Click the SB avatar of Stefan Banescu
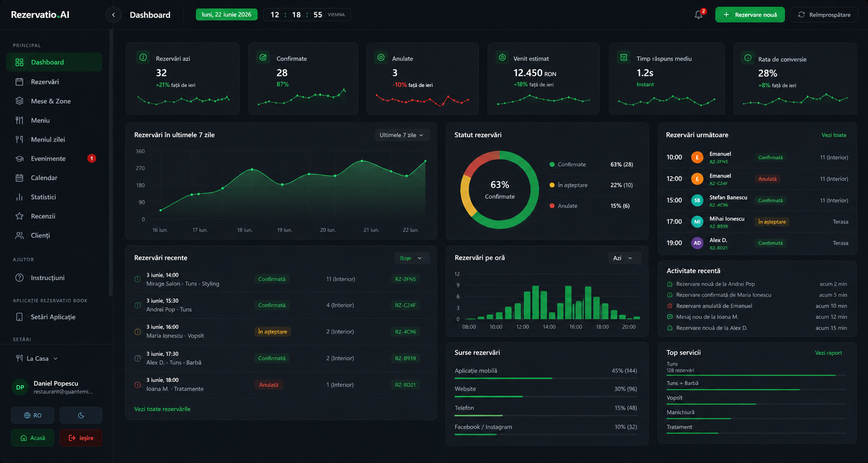Viewport: 868px width, 463px height. (x=697, y=200)
